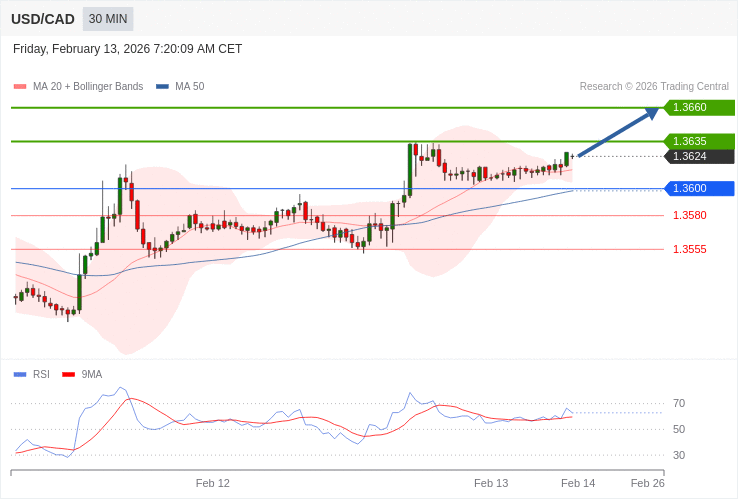
Task: Click the Feb 13 axis date label
Action: 491,484
